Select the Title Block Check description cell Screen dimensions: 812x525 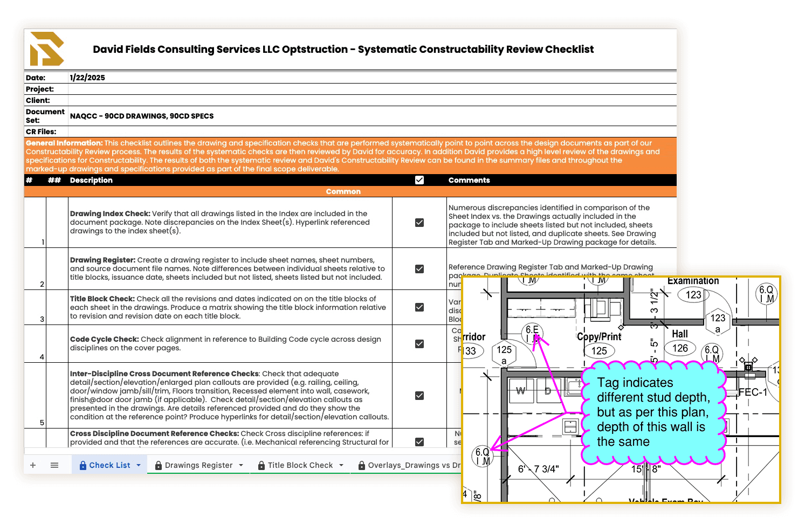click(230, 307)
